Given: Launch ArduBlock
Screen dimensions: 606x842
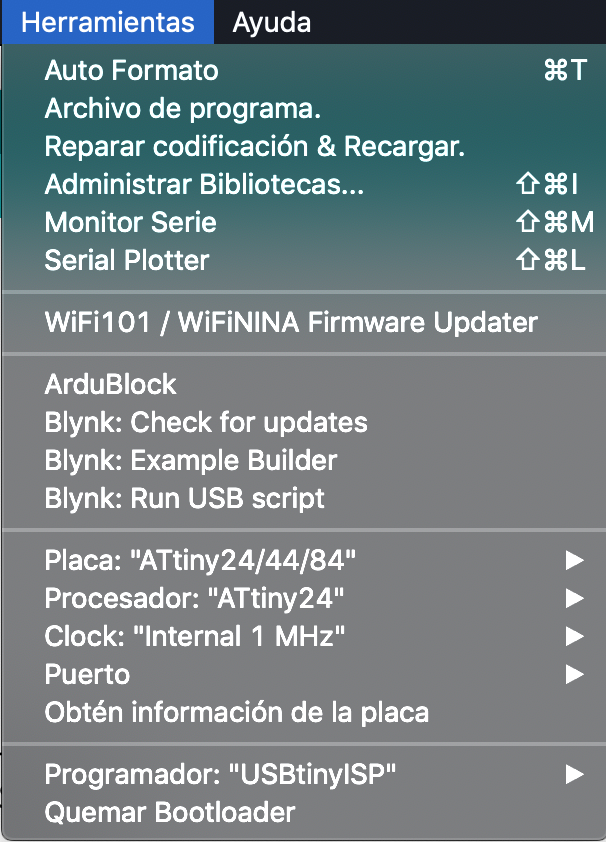Looking at the screenshot, I should 304,384.
